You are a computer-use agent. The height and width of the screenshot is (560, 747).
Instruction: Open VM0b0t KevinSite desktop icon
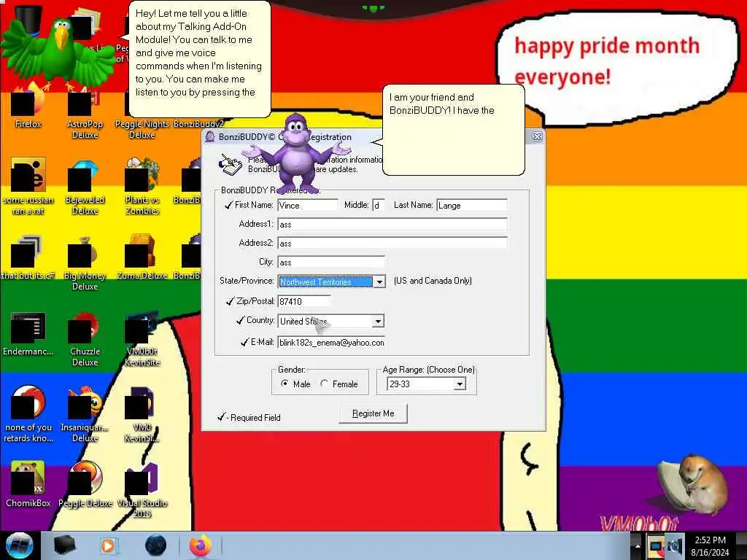coord(142,338)
